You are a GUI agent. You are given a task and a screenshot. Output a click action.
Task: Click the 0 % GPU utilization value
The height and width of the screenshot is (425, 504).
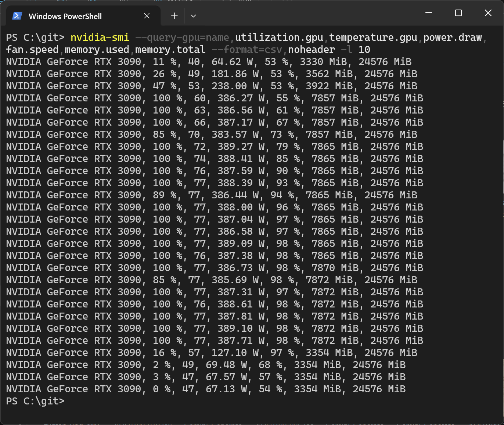coord(162,389)
